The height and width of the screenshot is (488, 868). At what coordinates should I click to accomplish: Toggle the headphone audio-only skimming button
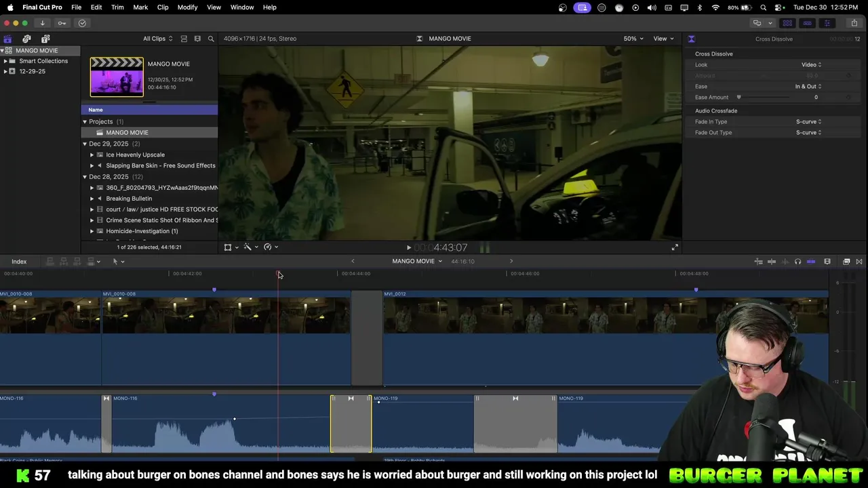(x=798, y=261)
